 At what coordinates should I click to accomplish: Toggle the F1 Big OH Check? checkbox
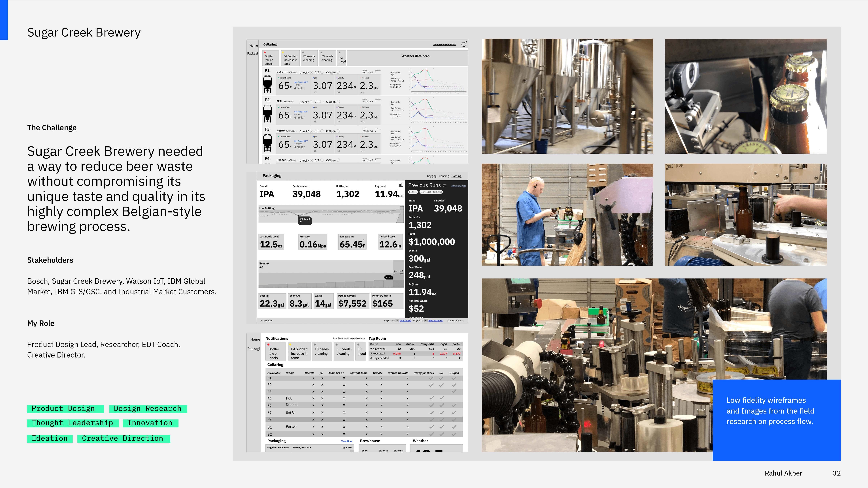pos(311,72)
